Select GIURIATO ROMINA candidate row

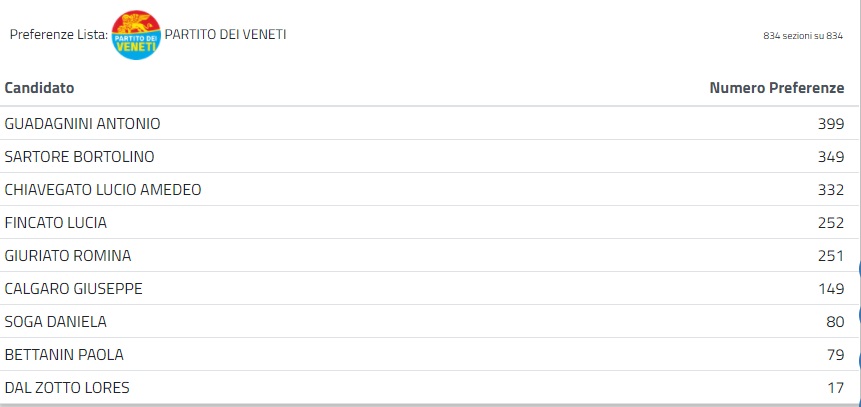coord(68,256)
